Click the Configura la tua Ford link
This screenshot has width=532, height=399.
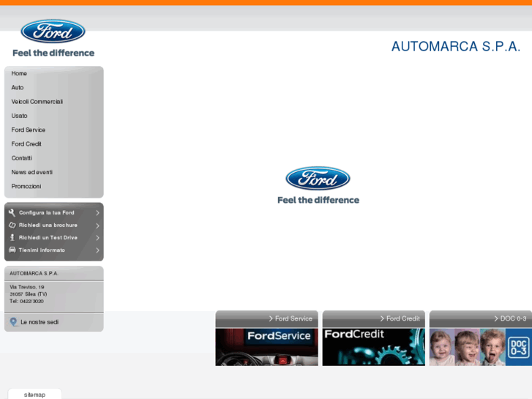pos(47,212)
